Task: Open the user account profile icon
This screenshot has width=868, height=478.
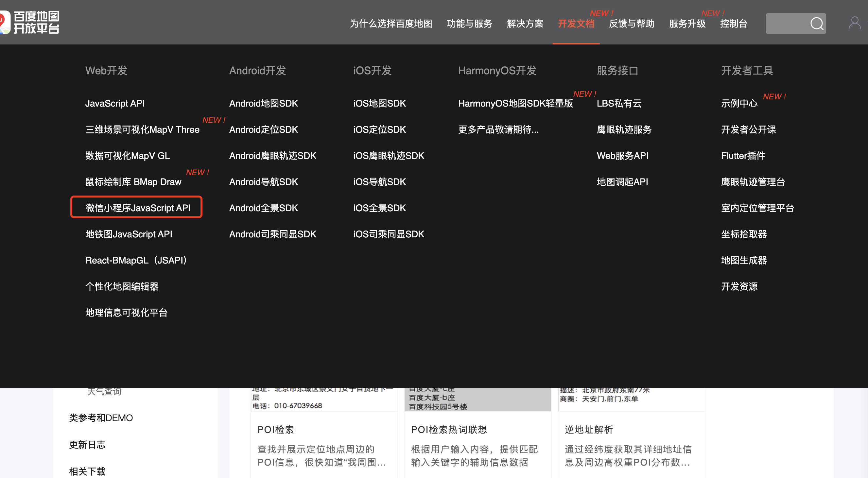Action: pyautogui.click(x=855, y=24)
